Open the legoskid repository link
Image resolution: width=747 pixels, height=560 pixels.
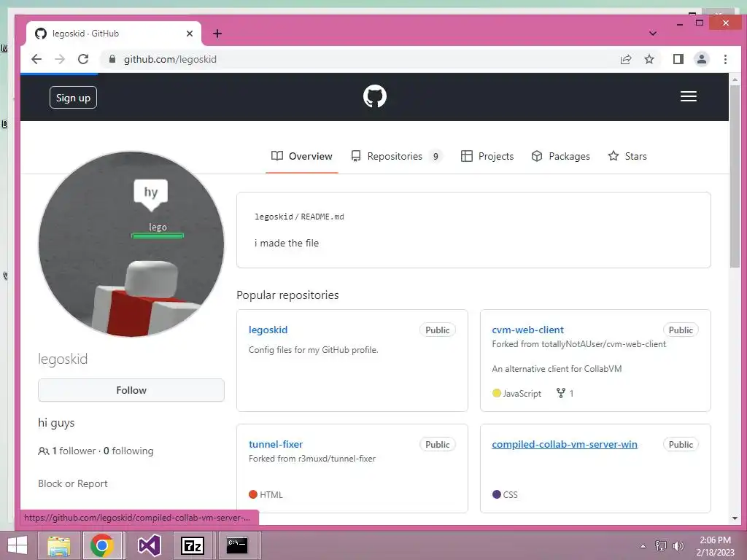click(x=268, y=330)
